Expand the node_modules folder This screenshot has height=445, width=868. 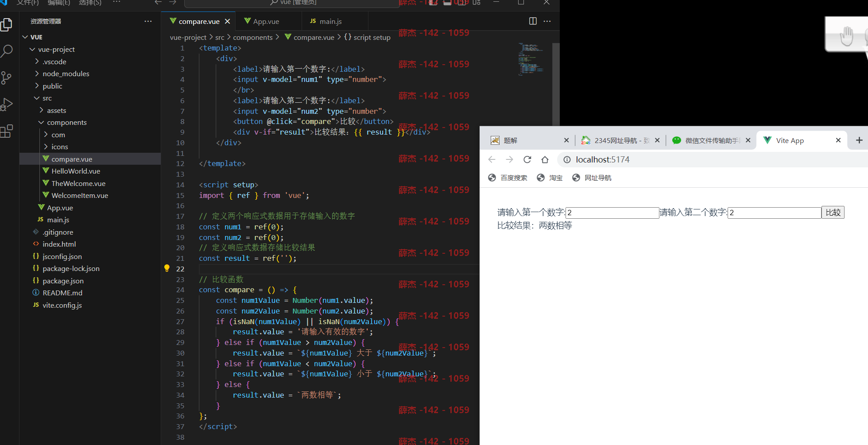[37, 74]
